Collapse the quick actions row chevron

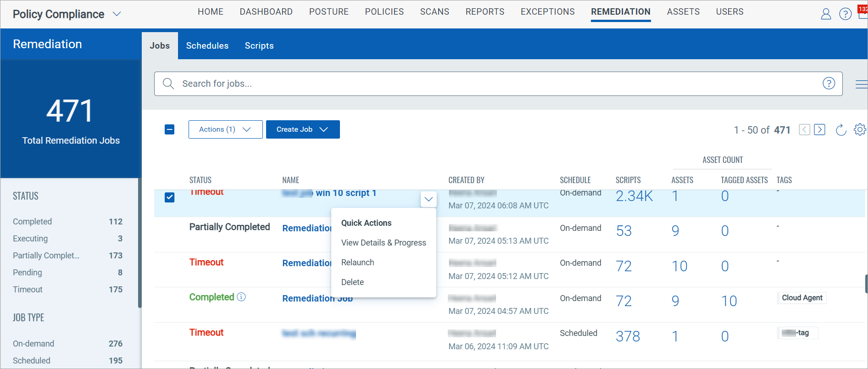428,199
